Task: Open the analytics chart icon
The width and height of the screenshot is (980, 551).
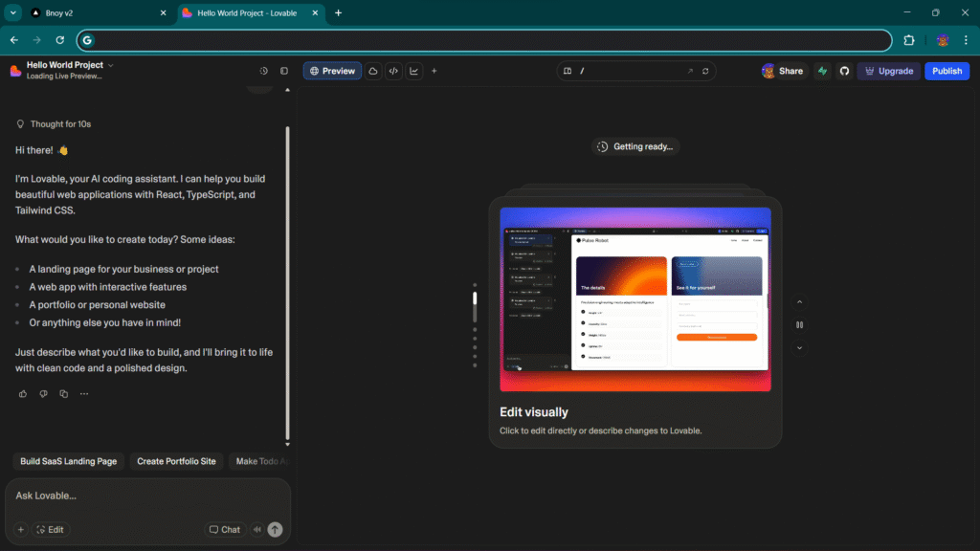Action: (414, 71)
